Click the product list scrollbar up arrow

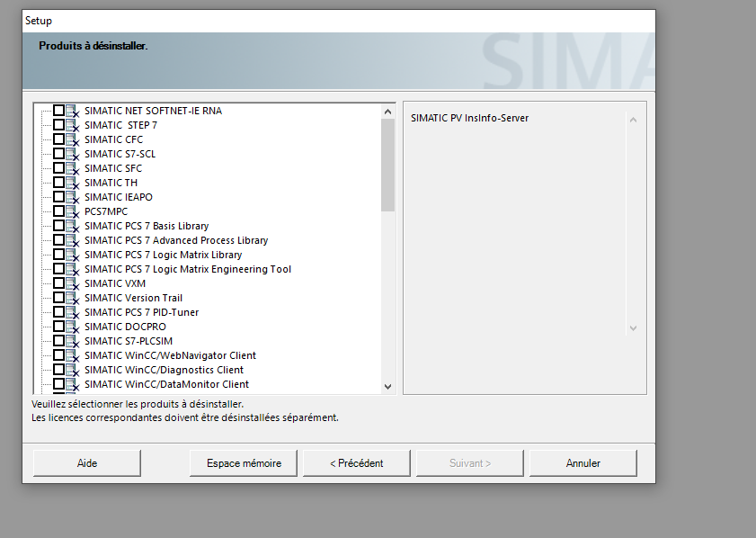click(387, 111)
